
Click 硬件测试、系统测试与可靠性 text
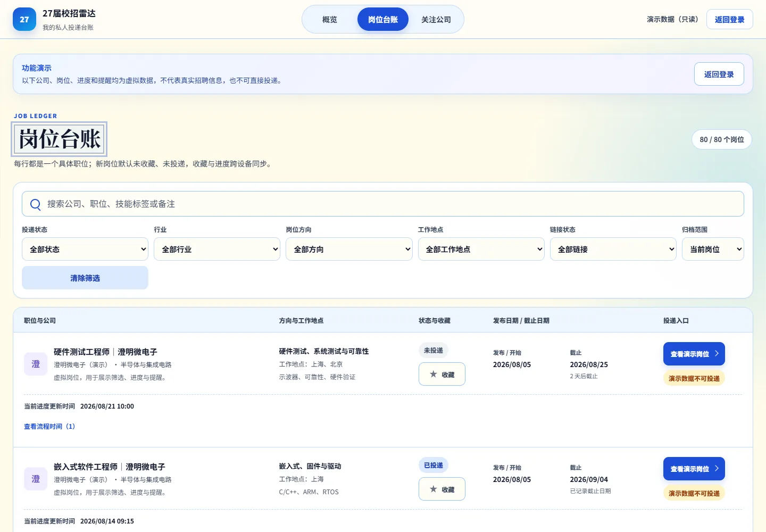pyautogui.click(x=324, y=351)
